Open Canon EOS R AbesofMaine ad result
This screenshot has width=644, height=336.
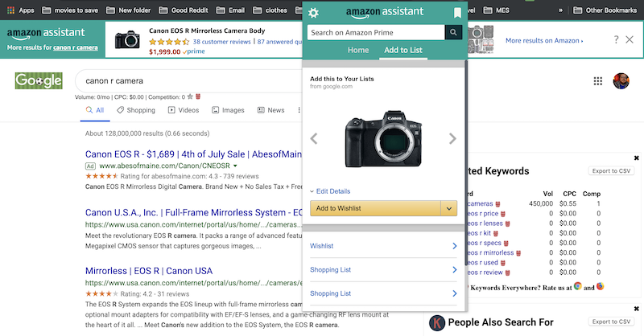tap(193, 154)
